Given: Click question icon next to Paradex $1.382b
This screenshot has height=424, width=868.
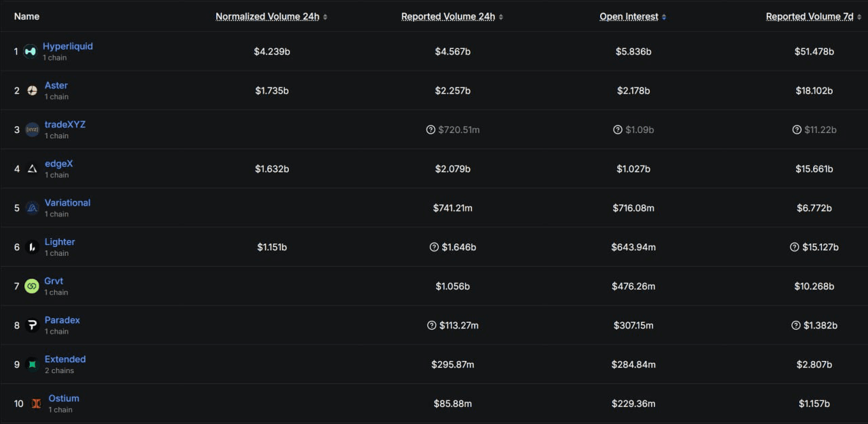Looking at the screenshot, I should 795,326.
